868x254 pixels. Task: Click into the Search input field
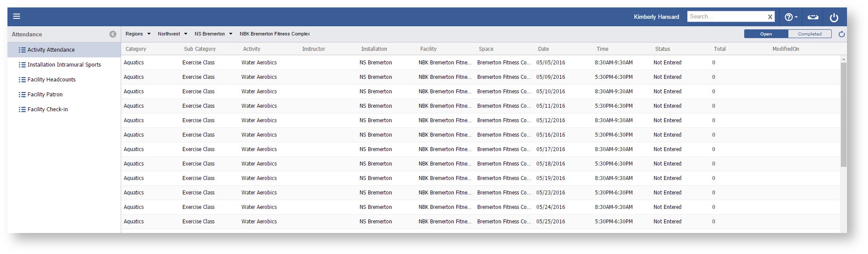coord(726,17)
